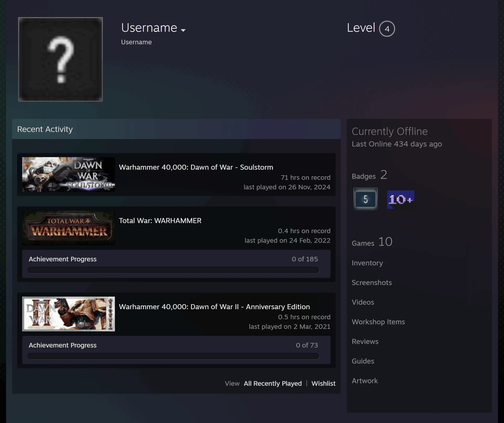The width and height of the screenshot is (504, 423).
Task: Open the Artwork link
Action: tap(365, 381)
